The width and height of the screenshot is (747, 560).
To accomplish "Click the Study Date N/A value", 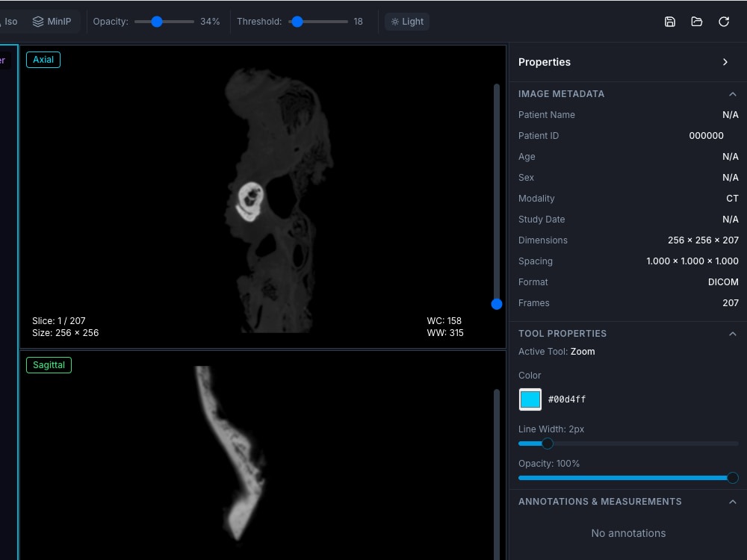I will [x=731, y=219].
